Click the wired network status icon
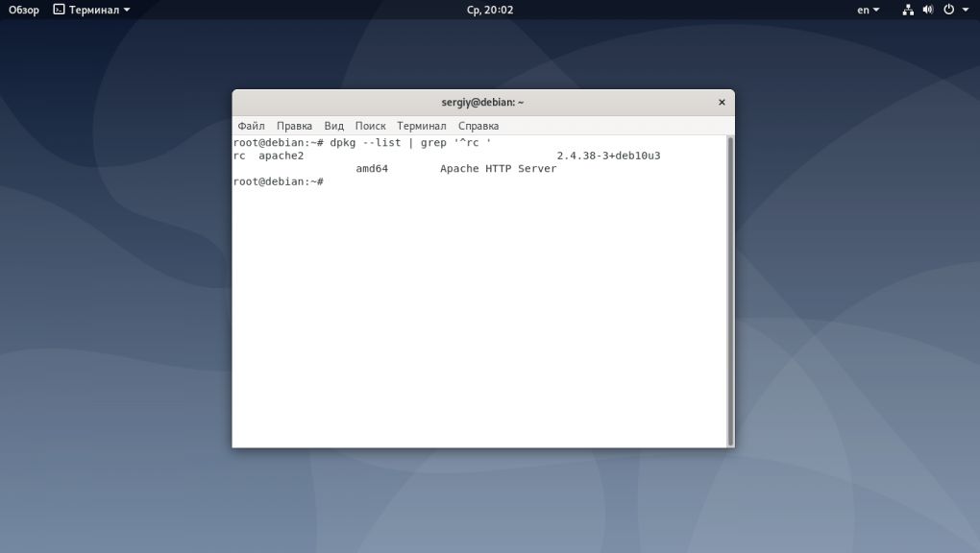This screenshot has width=980, height=553. (909, 10)
